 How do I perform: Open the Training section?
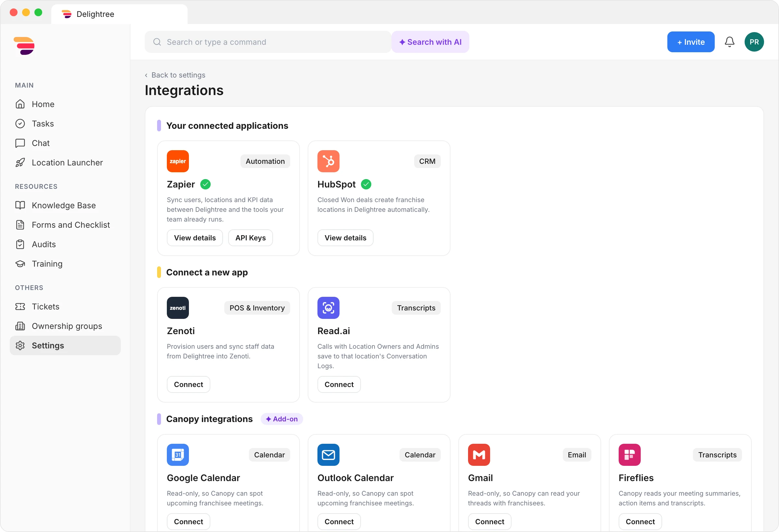click(x=65, y=264)
